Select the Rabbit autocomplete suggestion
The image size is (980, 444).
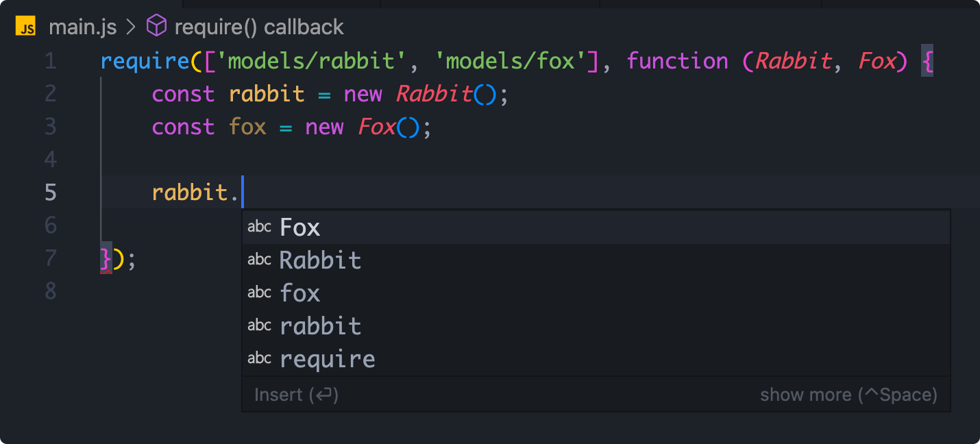pos(319,259)
